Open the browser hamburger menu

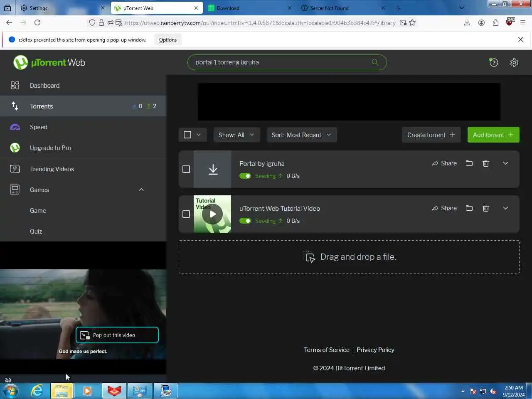pyautogui.click(x=523, y=22)
